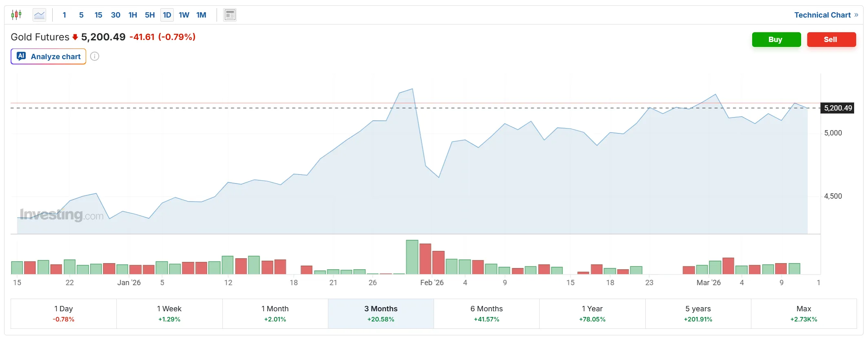Select the 6 Months range tab

(x=486, y=313)
